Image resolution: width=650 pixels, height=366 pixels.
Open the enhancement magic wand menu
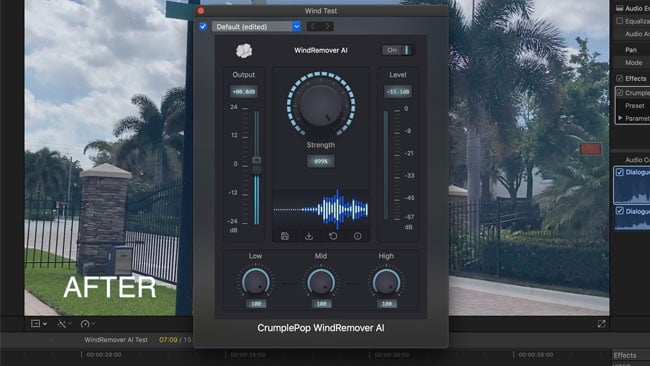(64, 324)
